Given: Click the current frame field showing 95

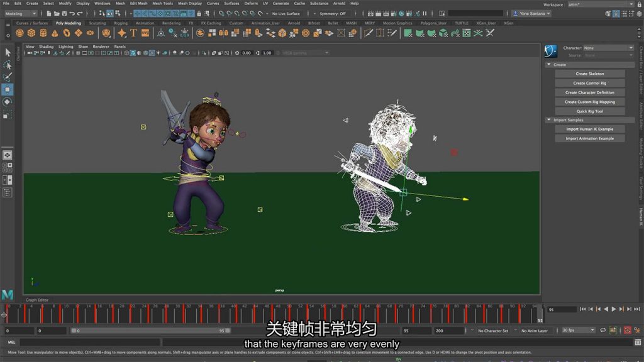Looking at the screenshot, I should pos(562,309).
